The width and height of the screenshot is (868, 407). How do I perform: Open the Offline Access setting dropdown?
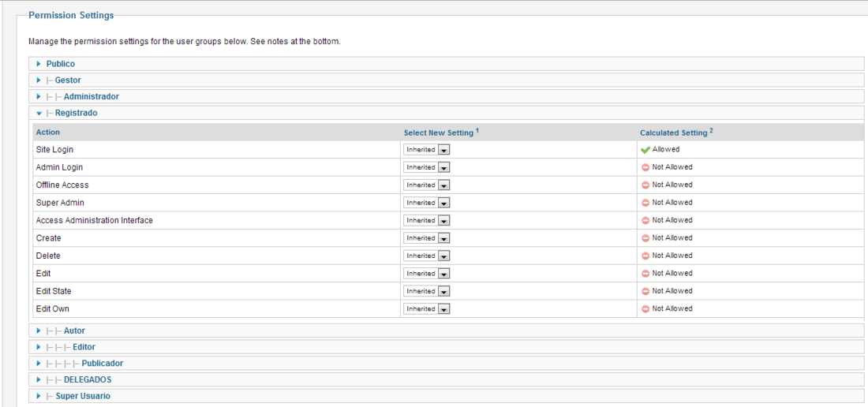click(426, 185)
